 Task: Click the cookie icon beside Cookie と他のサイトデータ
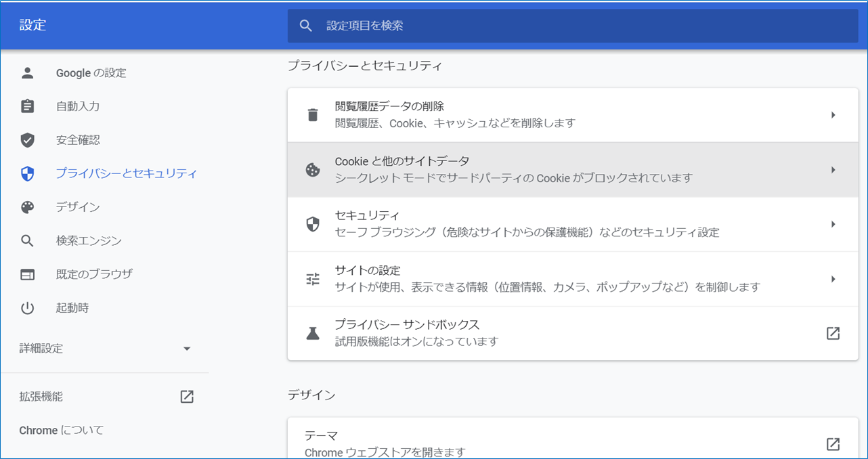[x=312, y=170]
